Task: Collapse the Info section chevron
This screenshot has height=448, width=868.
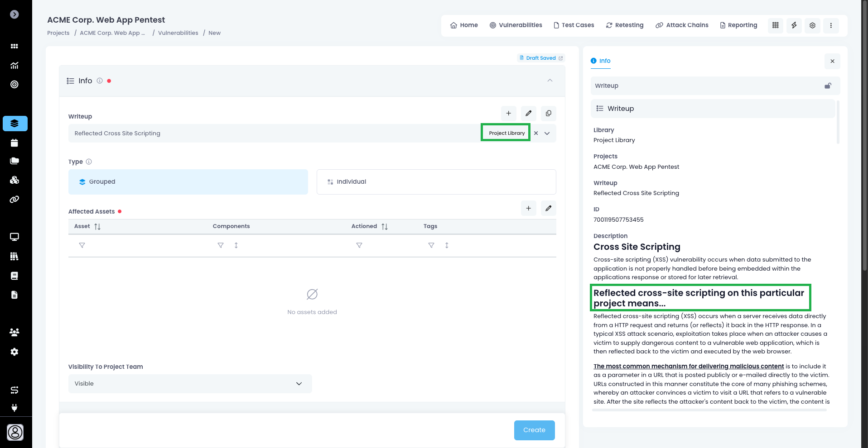Action: pyautogui.click(x=550, y=81)
